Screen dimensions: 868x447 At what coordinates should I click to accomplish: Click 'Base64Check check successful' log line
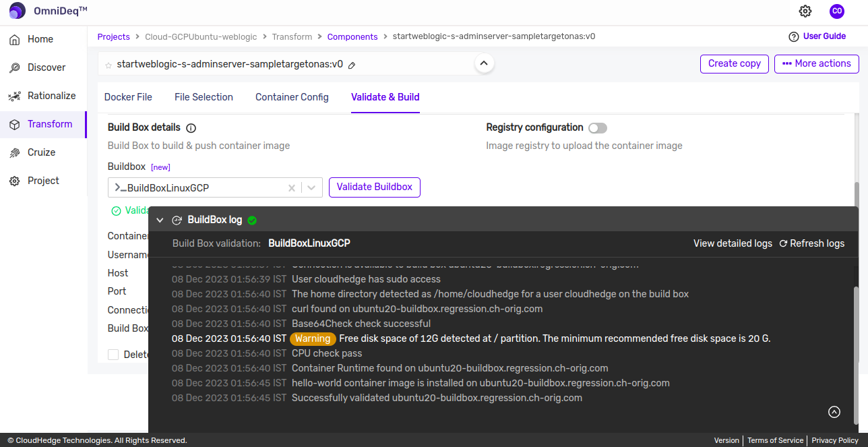(x=361, y=324)
